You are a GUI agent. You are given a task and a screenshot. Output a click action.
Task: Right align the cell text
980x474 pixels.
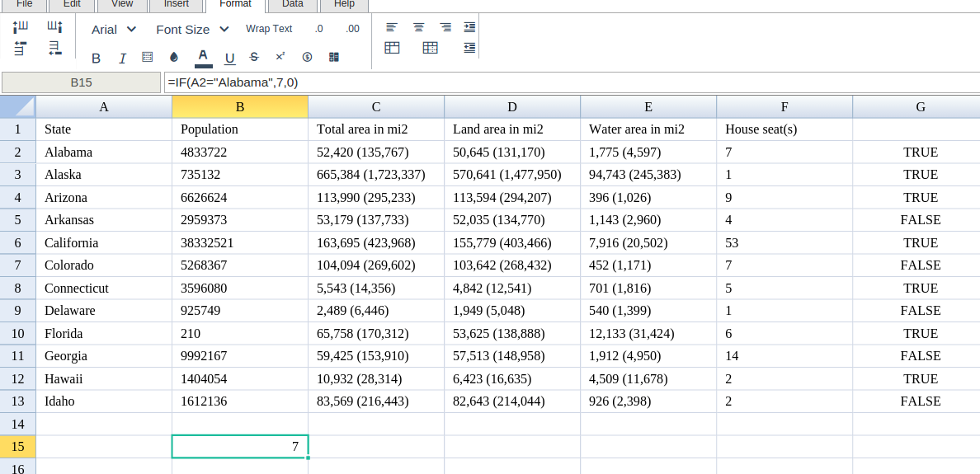[445, 27]
